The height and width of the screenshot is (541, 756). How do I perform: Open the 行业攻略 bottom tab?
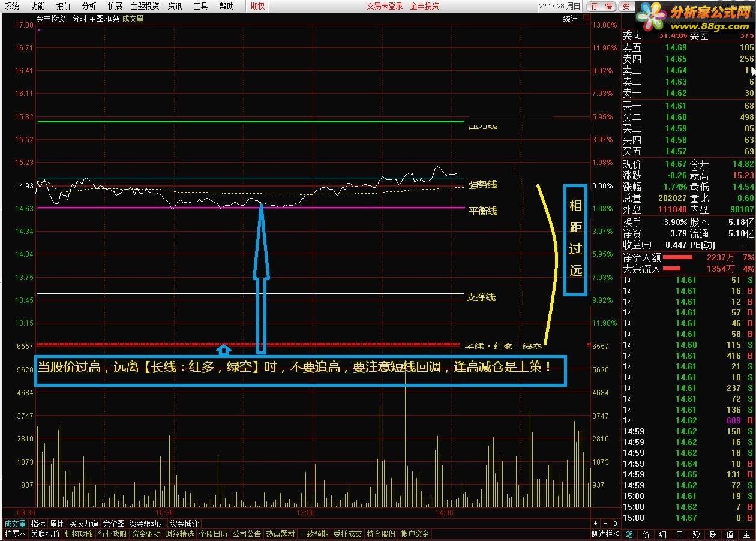click(113, 534)
